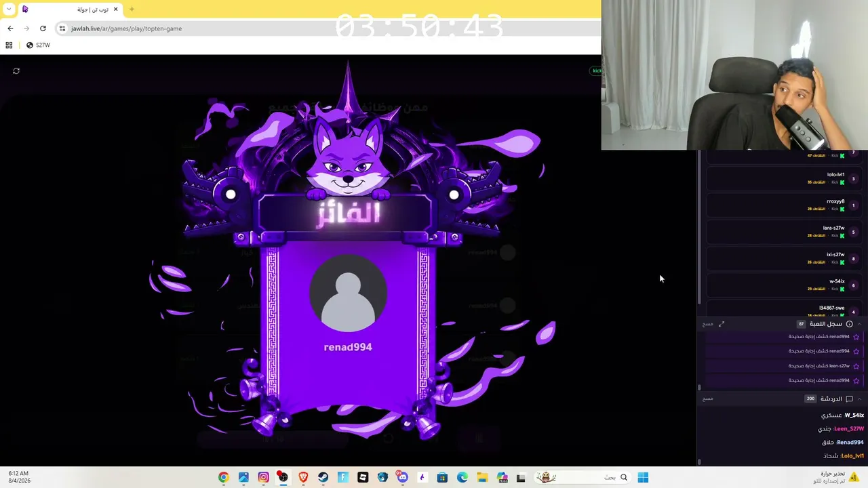Click rank badge 3 beside lolo-lvl1

point(854,179)
